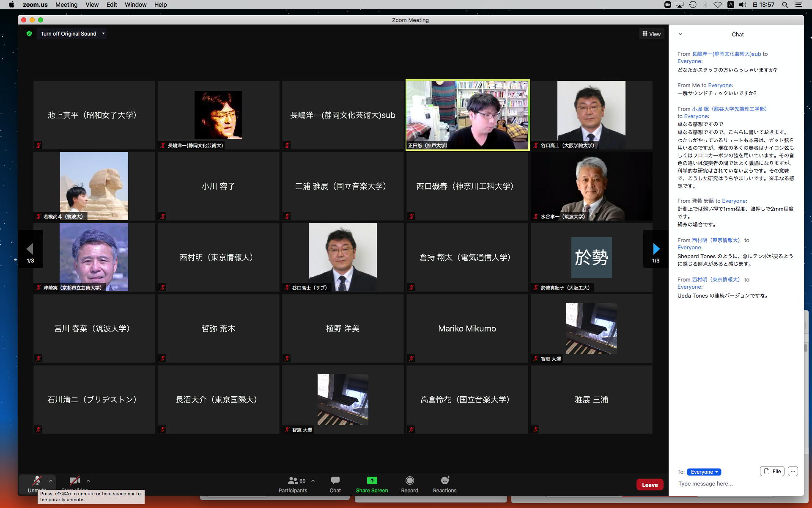
Task: Open the Reactions emoji icon
Action: tap(444, 480)
